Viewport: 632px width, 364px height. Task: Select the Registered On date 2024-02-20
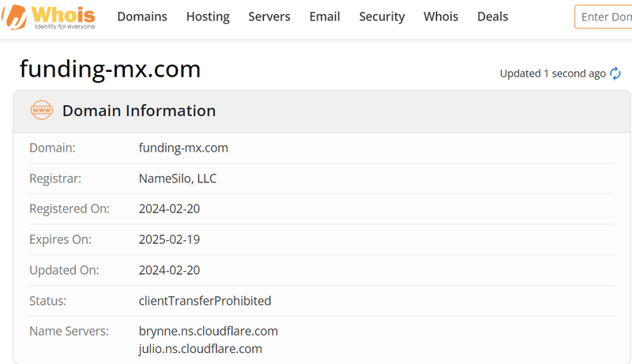[169, 208]
